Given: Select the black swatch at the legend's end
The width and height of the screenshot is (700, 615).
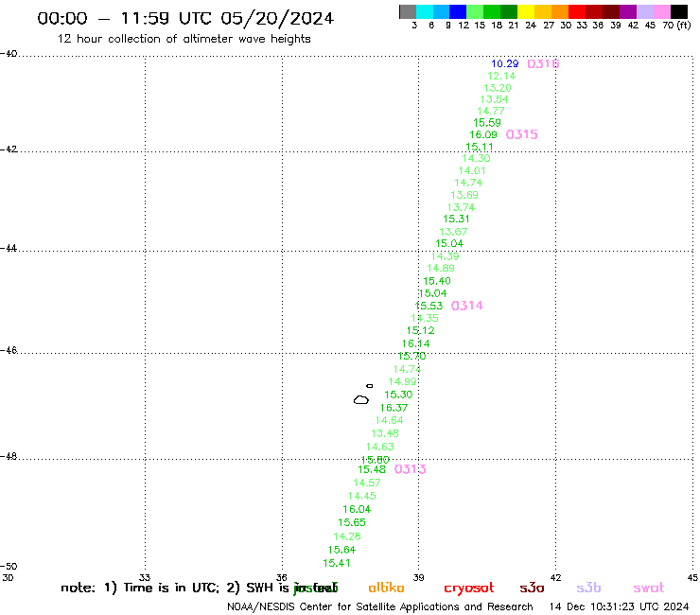Looking at the screenshot, I should (x=679, y=11).
